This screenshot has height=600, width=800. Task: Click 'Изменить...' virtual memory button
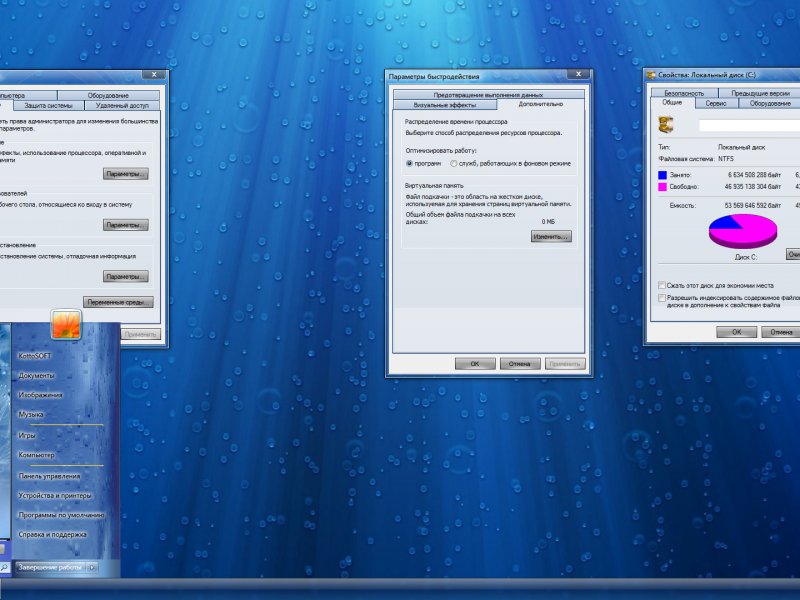click(551, 236)
